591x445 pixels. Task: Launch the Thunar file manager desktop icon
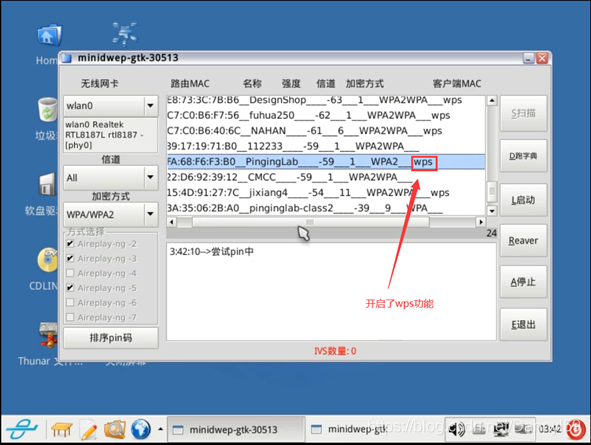click(x=48, y=335)
